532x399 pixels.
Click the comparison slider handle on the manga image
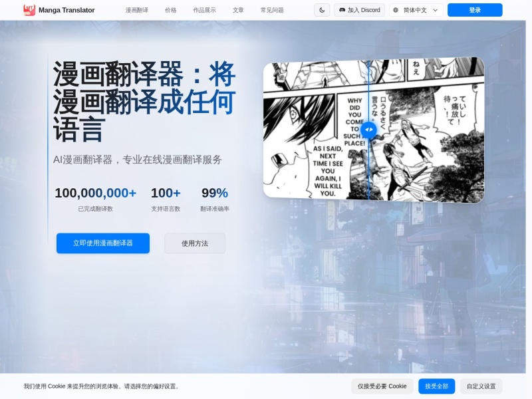pyautogui.click(x=369, y=129)
